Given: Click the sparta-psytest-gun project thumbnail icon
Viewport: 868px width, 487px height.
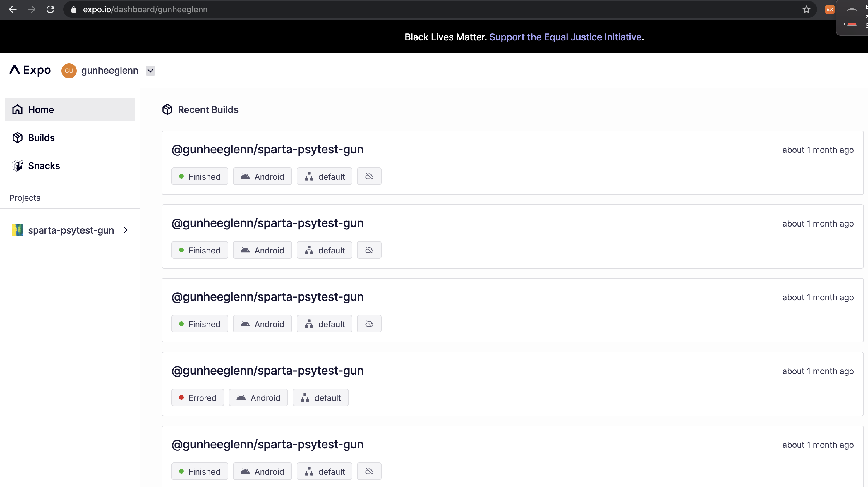Looking at the screenshot, I should point(18,230).
